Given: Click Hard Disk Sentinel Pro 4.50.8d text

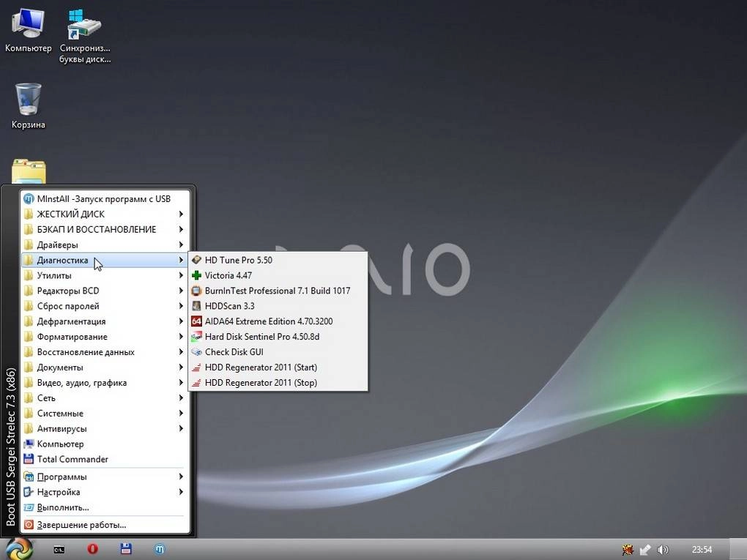Looking at the screenshot, I should click(262, 337).
